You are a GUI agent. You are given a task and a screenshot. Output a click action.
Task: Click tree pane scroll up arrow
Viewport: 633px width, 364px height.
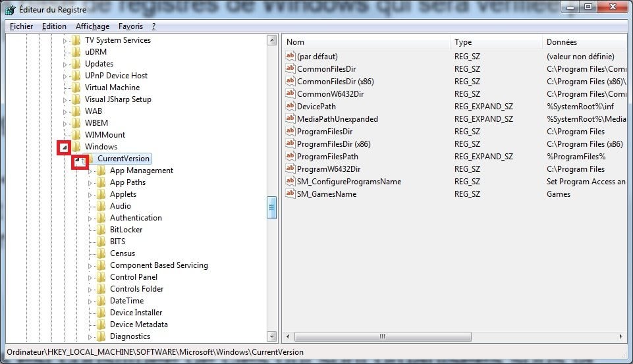tap(271, 40)
